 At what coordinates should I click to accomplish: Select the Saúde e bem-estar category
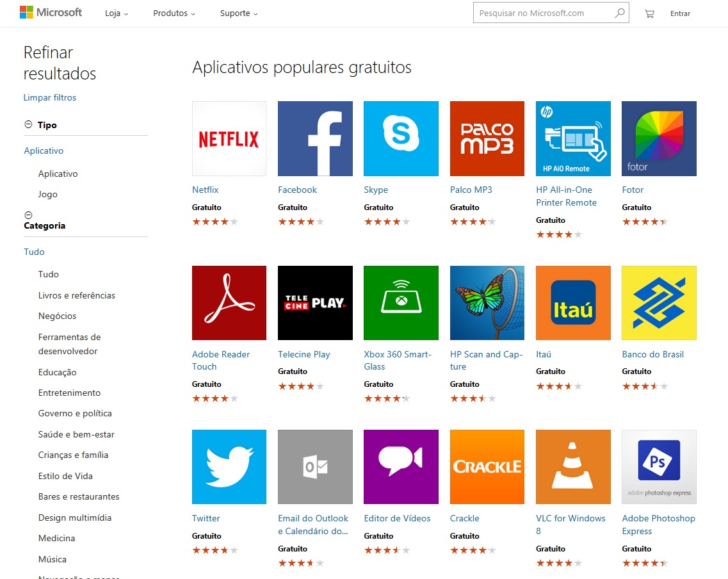coord(76,435)
